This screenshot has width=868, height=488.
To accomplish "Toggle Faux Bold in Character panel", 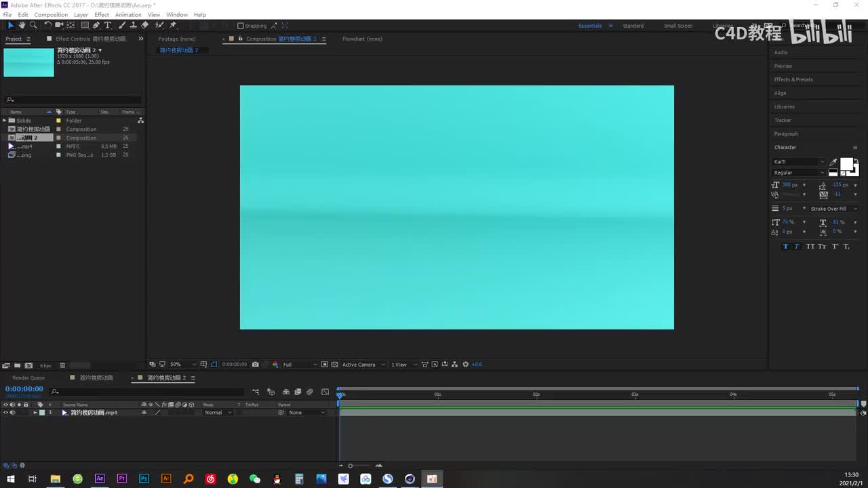I will (785, 247).
